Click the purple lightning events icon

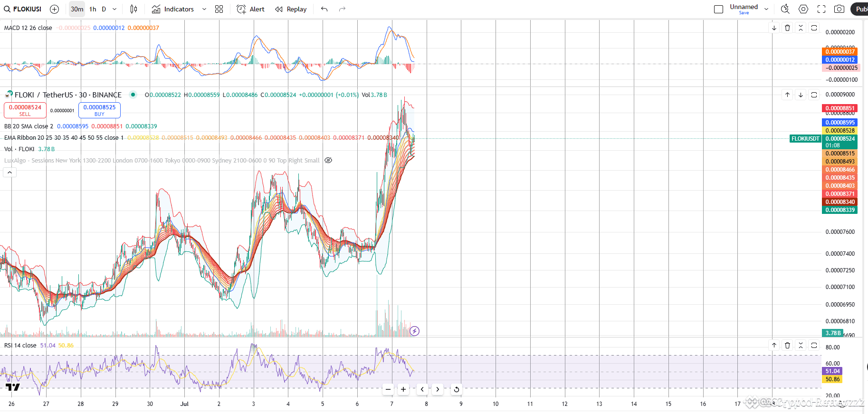[414, 331]
